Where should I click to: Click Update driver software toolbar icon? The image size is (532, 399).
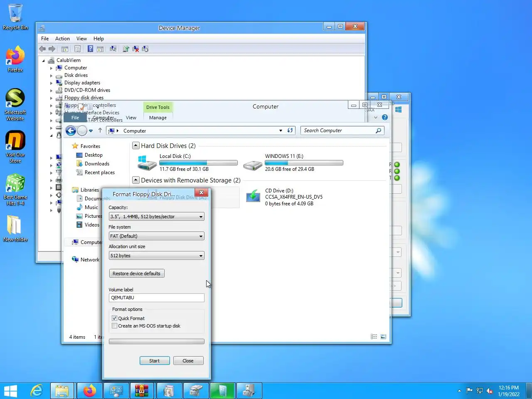[126, 49]
